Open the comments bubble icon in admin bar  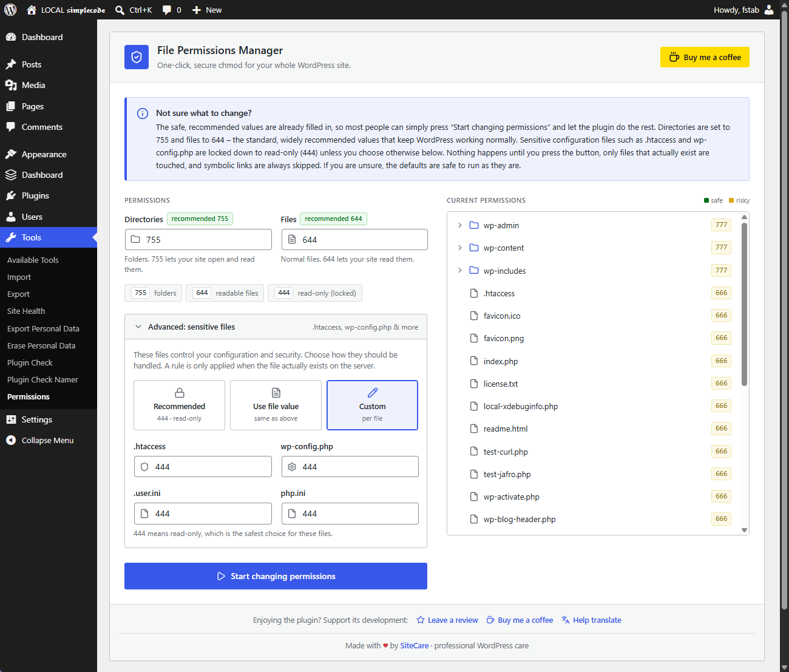(167, 10)
